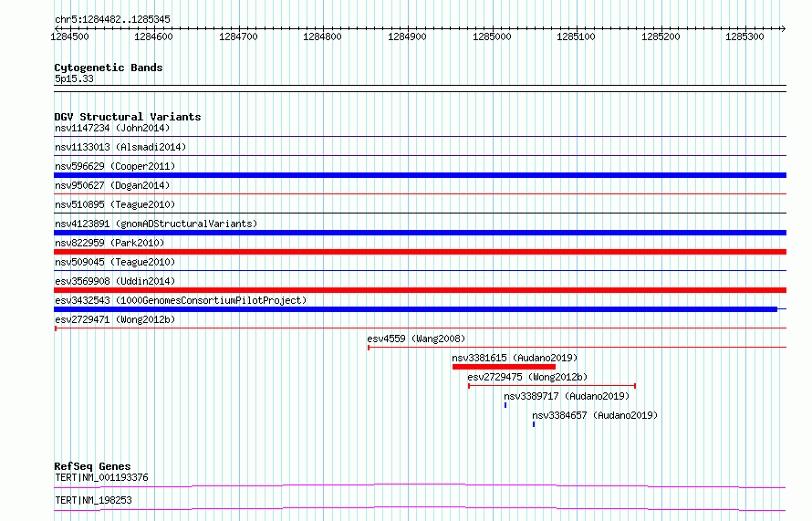Click the thick red bar under nsv822959
This screenshot has height=521, width=812.
coord(420,252)
